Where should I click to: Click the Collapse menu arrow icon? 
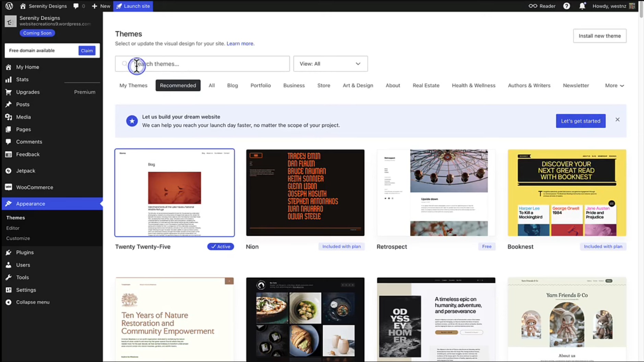pos(9,302)
